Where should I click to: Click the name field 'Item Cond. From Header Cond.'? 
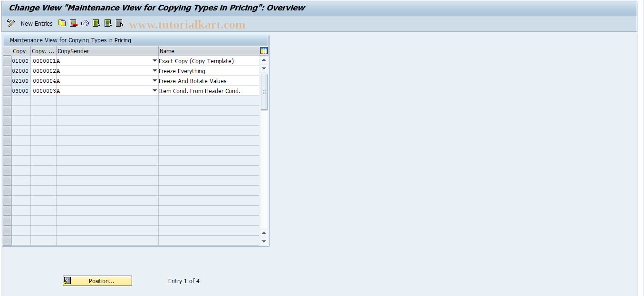pos(209,91)
